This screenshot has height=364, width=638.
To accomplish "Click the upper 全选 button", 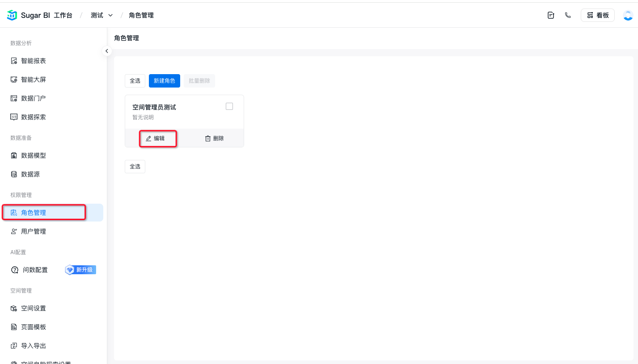I will (135, 81).
